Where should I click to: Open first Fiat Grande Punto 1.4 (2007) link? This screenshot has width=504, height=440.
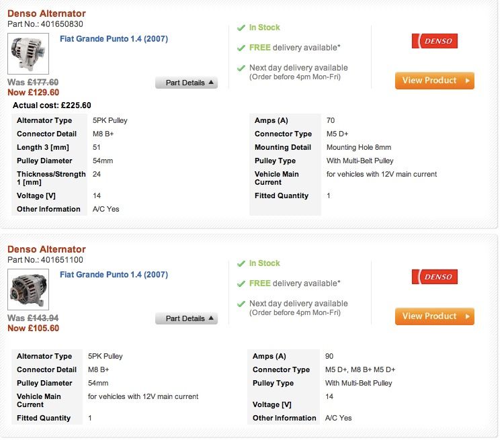(114, 39)
